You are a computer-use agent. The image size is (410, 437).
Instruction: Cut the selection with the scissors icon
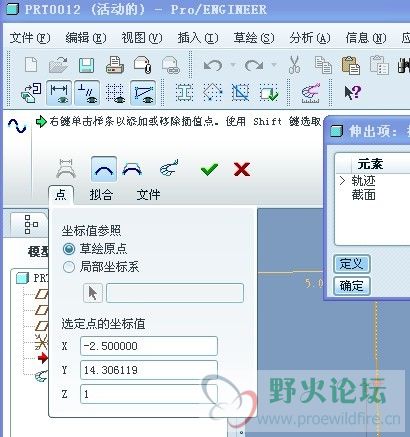click(294, 65)
